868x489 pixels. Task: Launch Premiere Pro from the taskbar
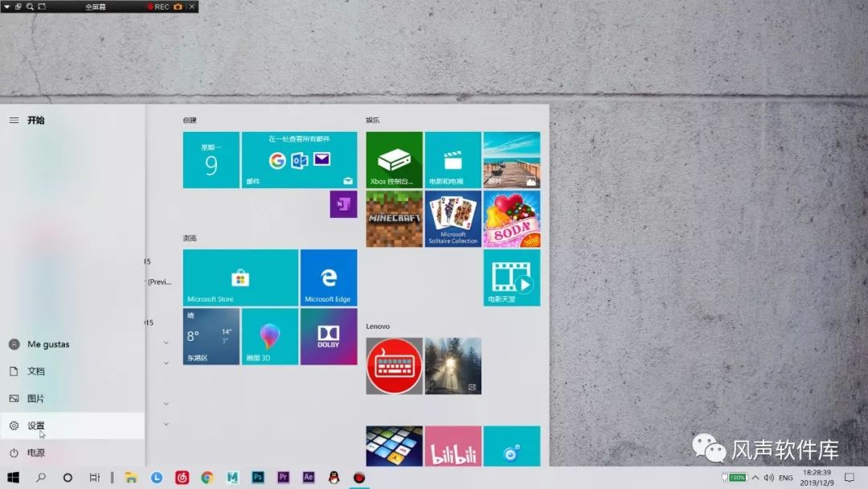283,479
